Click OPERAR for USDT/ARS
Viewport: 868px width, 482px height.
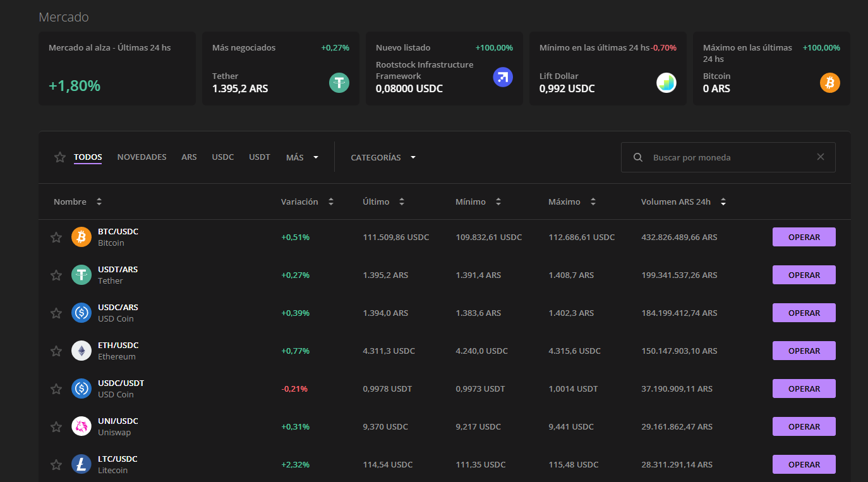(804, 275)
